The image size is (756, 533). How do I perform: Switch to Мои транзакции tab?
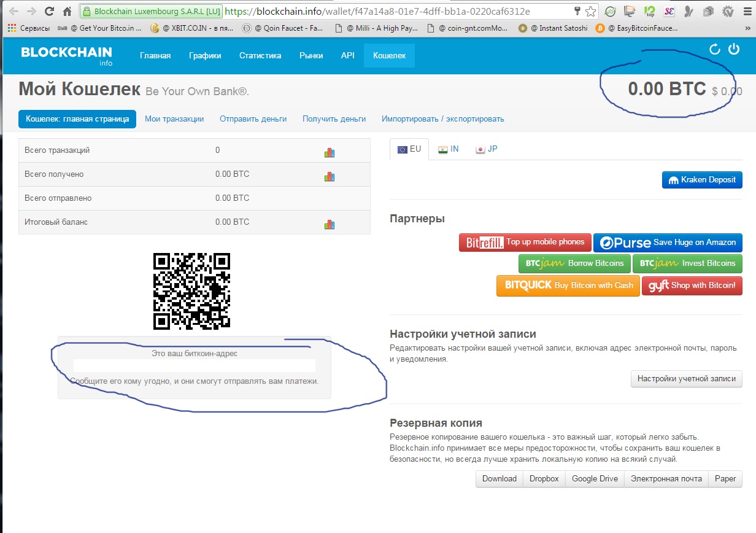click(174, 119)
